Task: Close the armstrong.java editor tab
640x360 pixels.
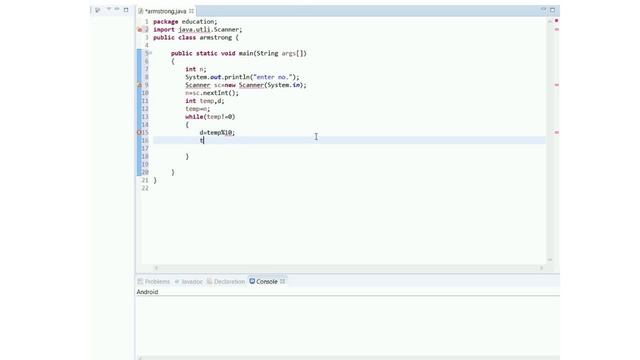Action: point(191,11)
